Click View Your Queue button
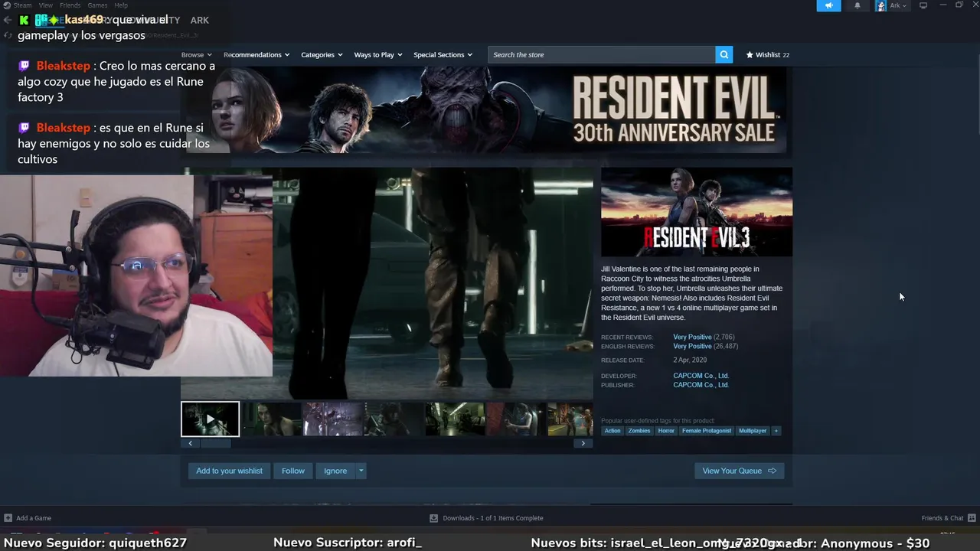This screenshot has width=980, height=551. [739, 471]
